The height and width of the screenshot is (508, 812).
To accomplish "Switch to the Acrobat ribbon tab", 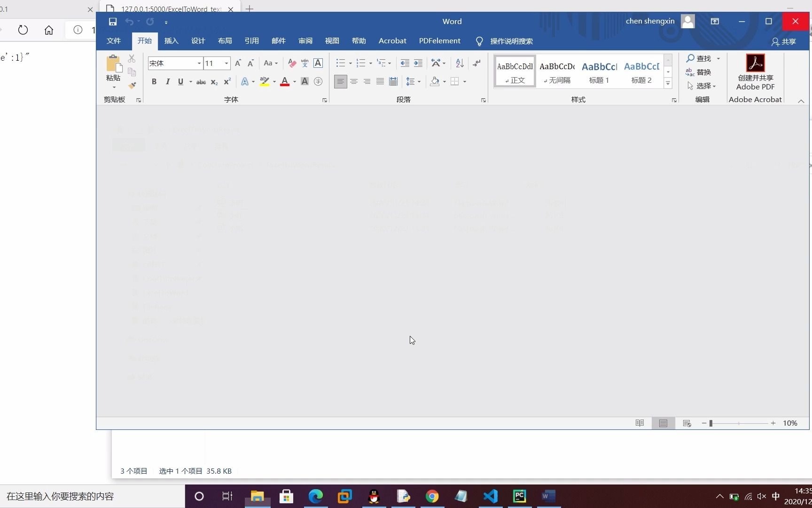I will click(392, 41).
